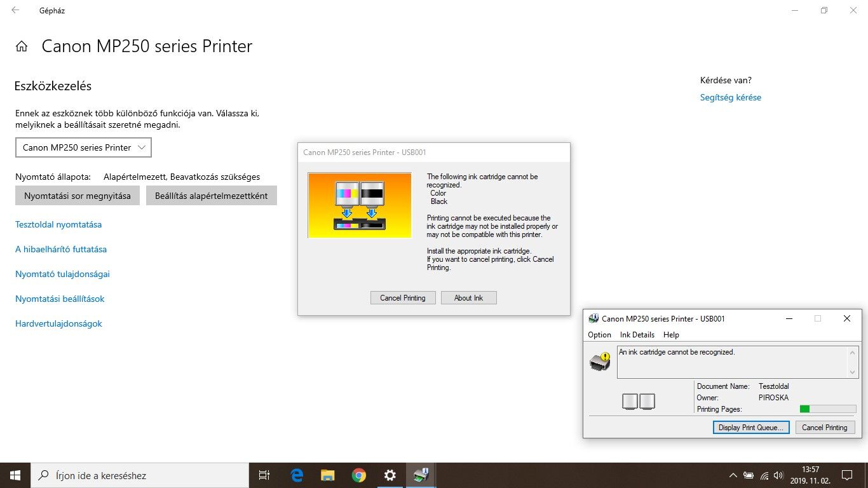This screenshot has width=868, height=488.
Task: Go back with the Gépház back arrow
Action: click(x=15, y=10)
